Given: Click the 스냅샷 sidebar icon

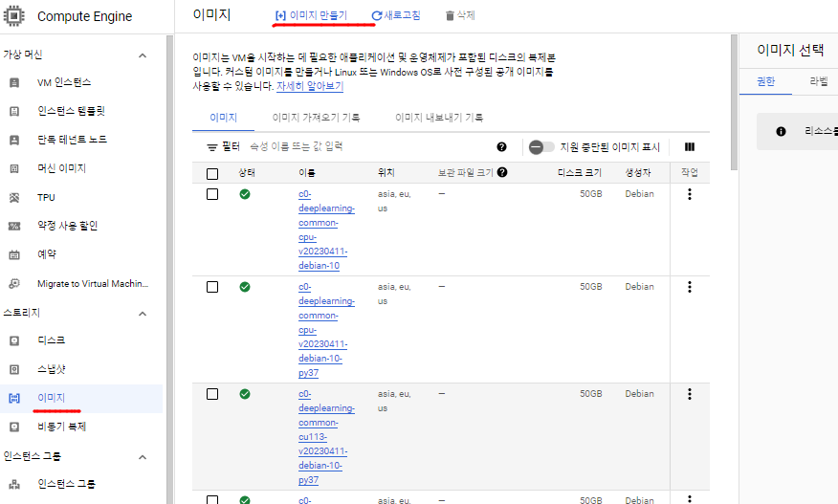Looking at the screenshot, I should pos(14,369).
